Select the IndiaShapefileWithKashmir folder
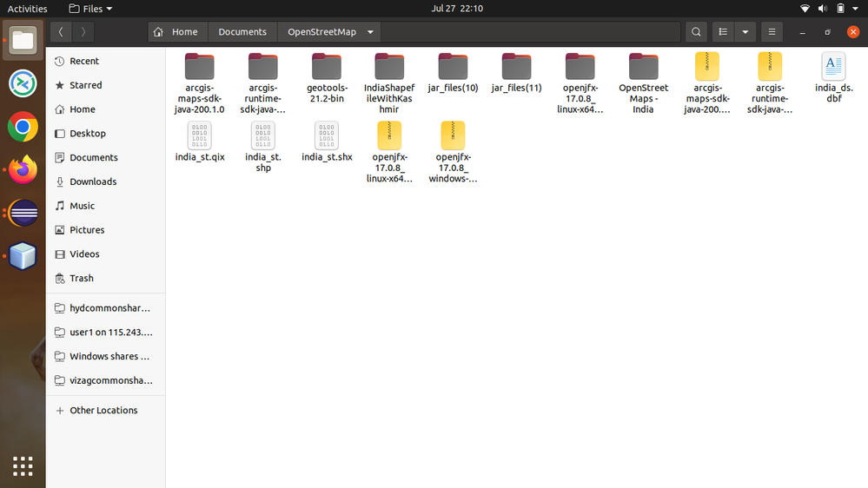868x488 pixels. [389, 83]
